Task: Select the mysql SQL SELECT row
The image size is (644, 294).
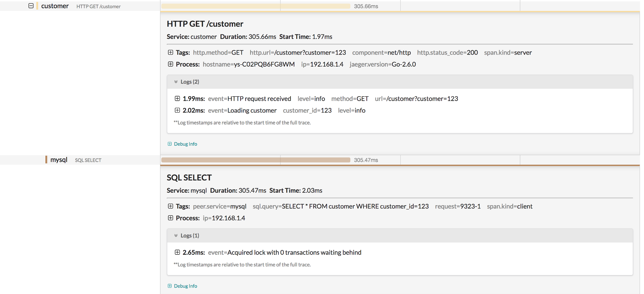Action: (80, 160)
